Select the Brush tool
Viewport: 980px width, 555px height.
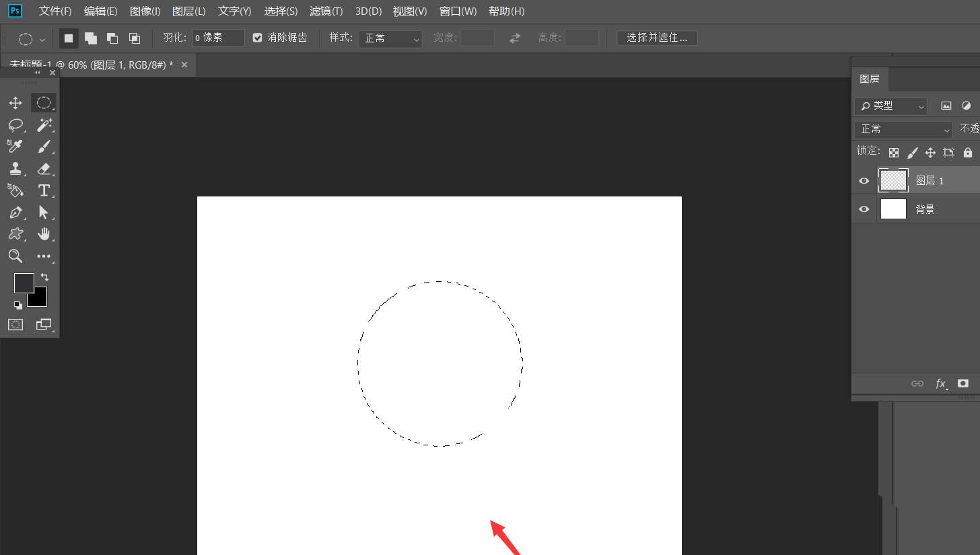point(45,147)
